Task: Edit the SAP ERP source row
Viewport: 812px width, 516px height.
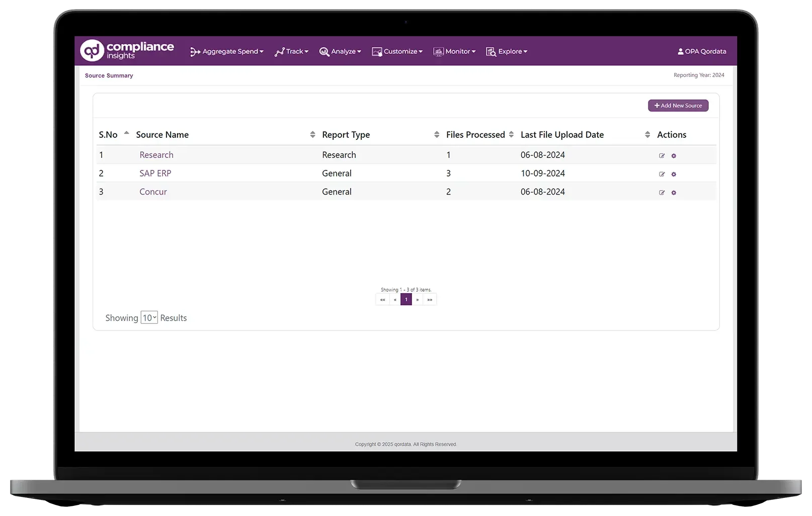Action: [x=662, y=175]
